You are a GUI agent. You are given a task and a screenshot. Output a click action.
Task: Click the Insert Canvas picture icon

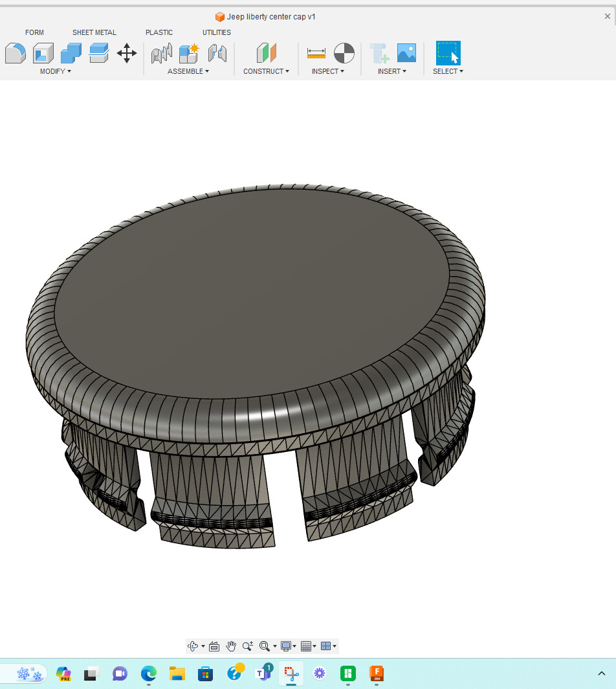(x=406, y=53)
